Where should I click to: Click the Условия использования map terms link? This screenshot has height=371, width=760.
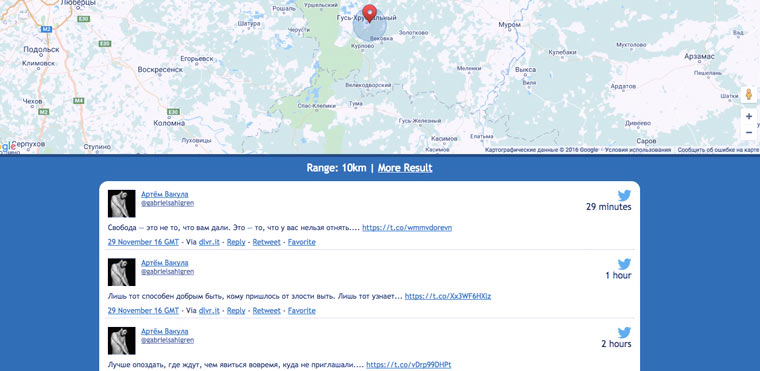pos(638,150)
